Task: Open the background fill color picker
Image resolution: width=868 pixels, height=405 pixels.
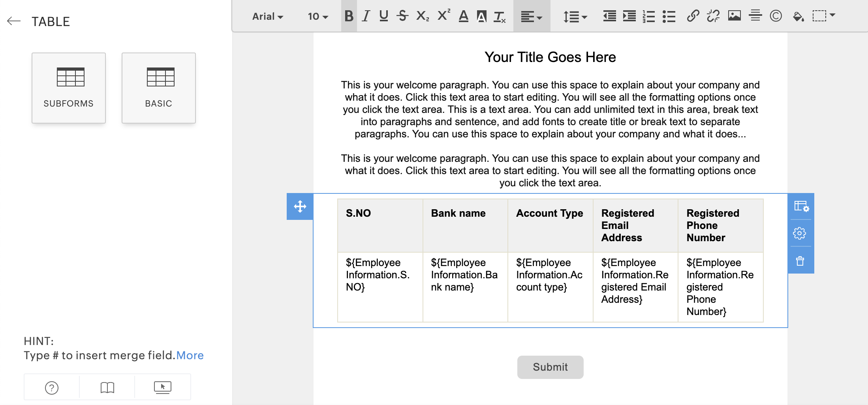Action: coord(798,16)
